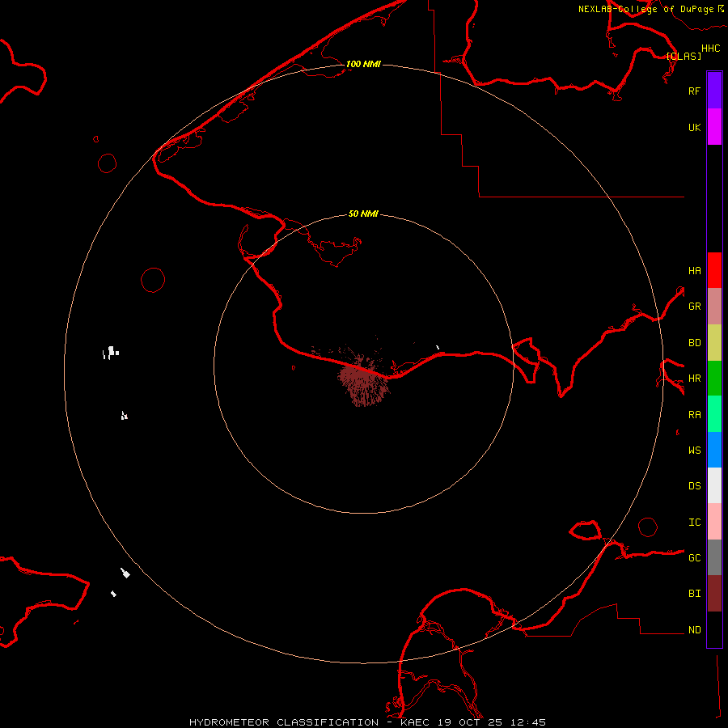Viewport: 728px width, 728px height.
Task: Click the red HA hail swatch
Action: click(714, 270)
